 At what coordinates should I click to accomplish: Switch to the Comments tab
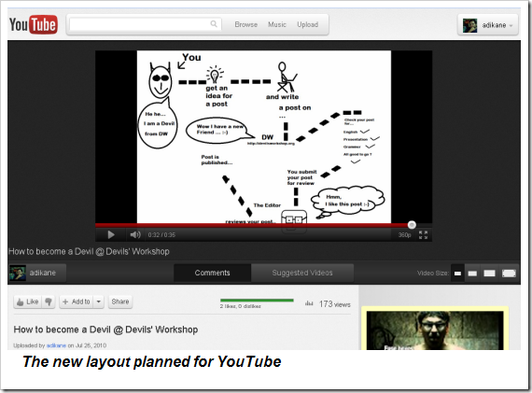213,273
